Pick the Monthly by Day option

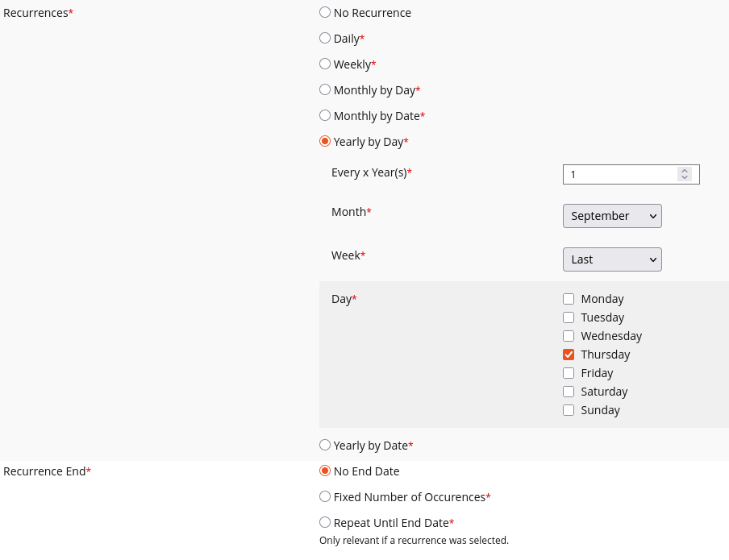[325, 90]
